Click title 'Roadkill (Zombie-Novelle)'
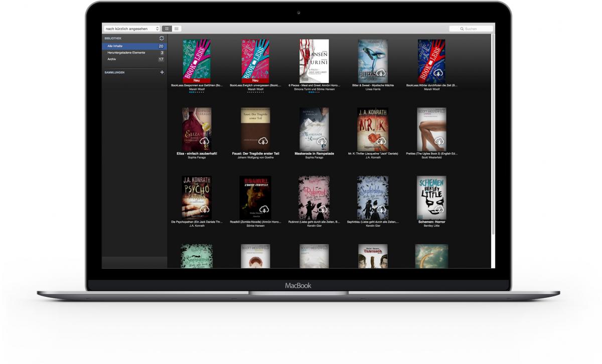The height and width of the screenshot is (364, 602). (x=255, y=222)
